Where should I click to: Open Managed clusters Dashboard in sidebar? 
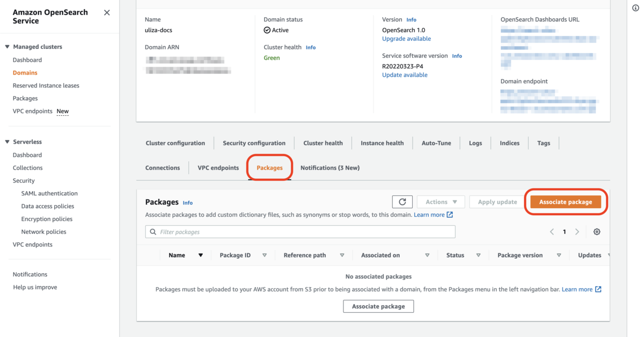pos(27,60)
